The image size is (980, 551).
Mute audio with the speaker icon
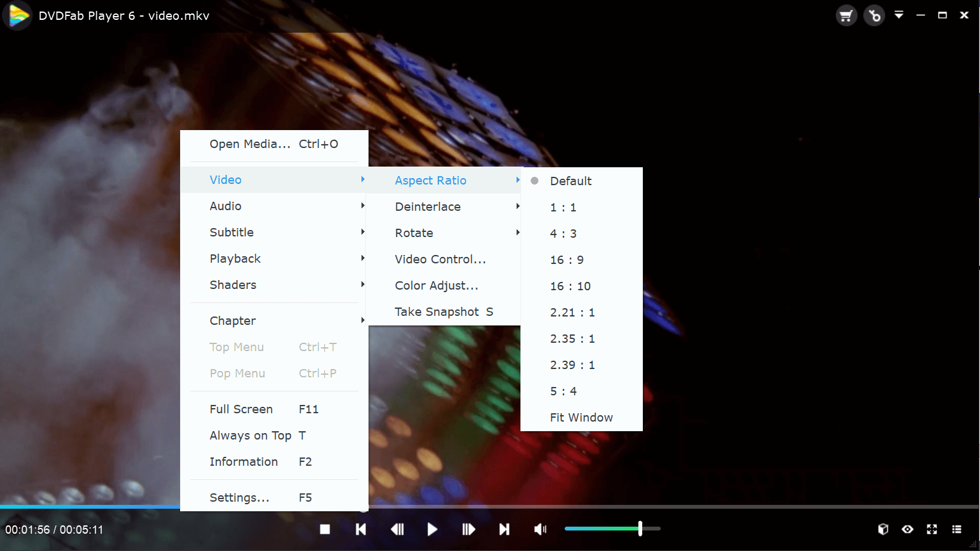pyautogui.click(x=540, y=529)
